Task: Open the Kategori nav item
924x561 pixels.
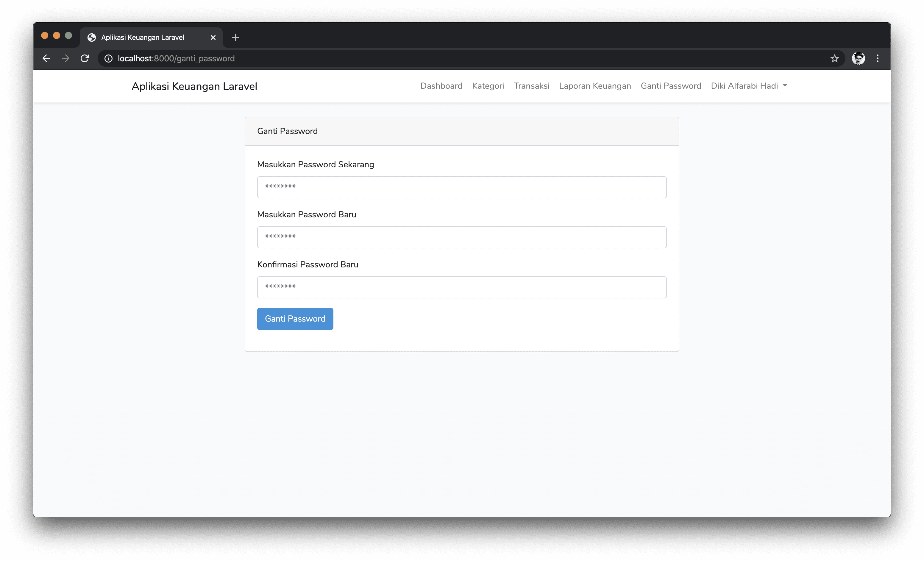Action: coord(488,86)
